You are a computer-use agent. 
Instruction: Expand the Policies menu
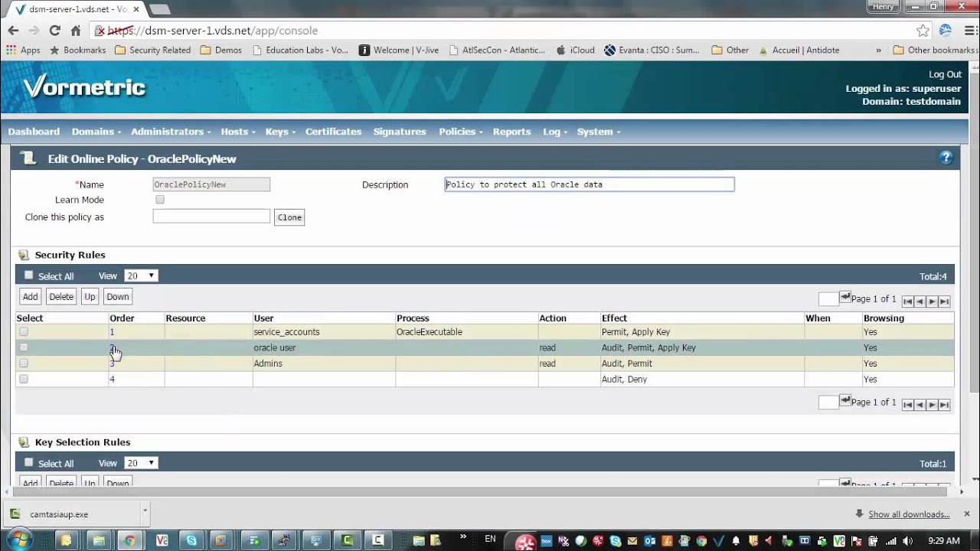461,132
